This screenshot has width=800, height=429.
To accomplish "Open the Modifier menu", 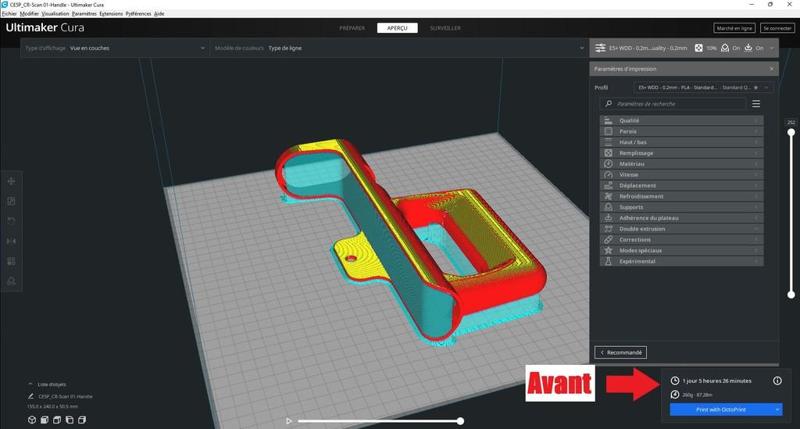I will click(29, 14).
